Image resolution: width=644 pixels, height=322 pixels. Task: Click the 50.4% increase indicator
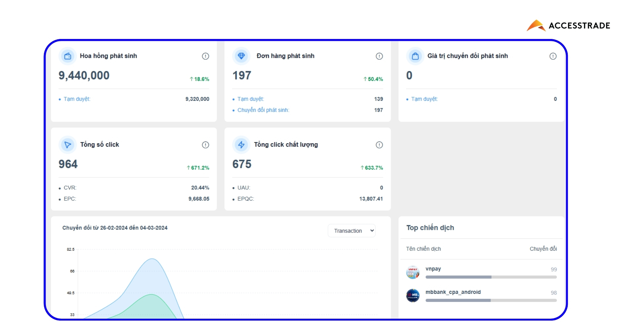click(373, 79)
